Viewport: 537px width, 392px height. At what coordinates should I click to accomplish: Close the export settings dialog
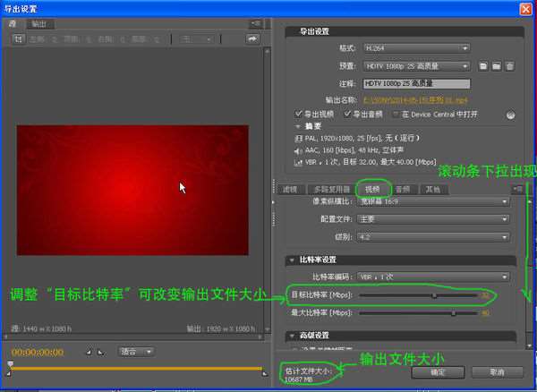[x=525, y=9]
